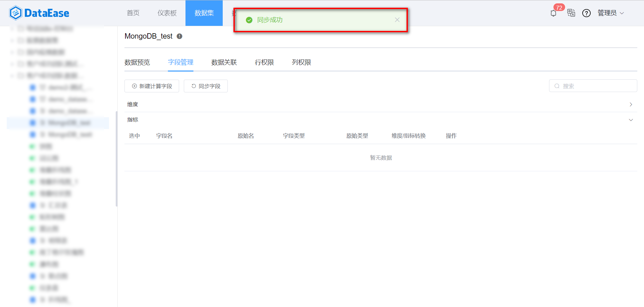Click the 选中 column header
This screenshot has width=644, height=307.
[135, 136]
